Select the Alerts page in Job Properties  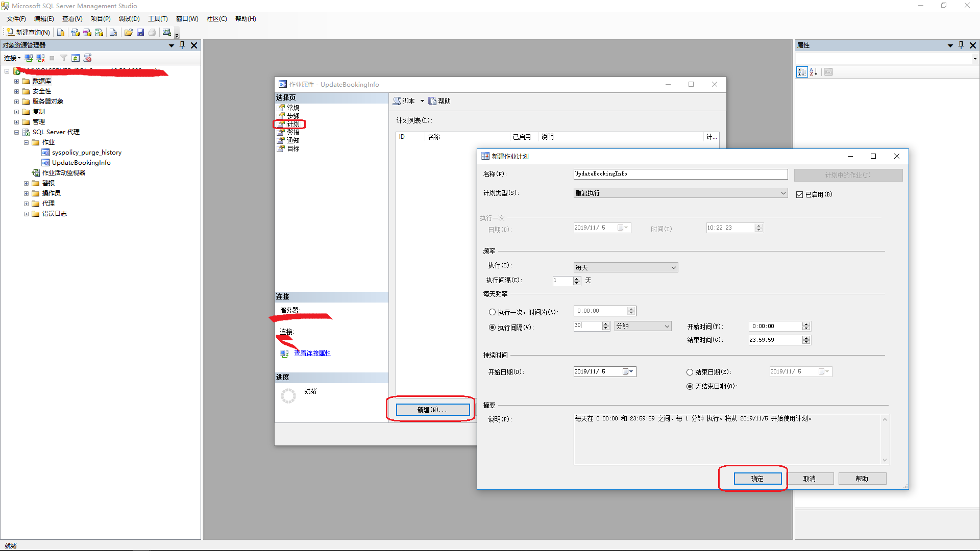tap(293, 132)
